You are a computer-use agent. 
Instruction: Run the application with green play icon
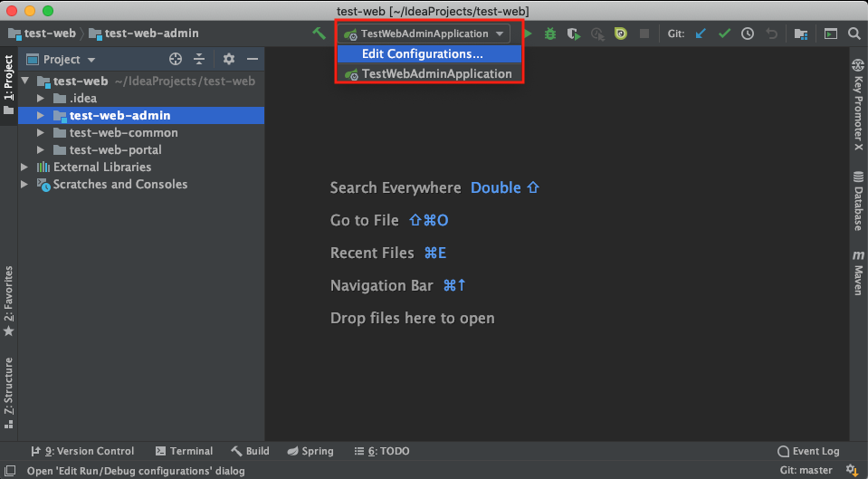point(528,34)
